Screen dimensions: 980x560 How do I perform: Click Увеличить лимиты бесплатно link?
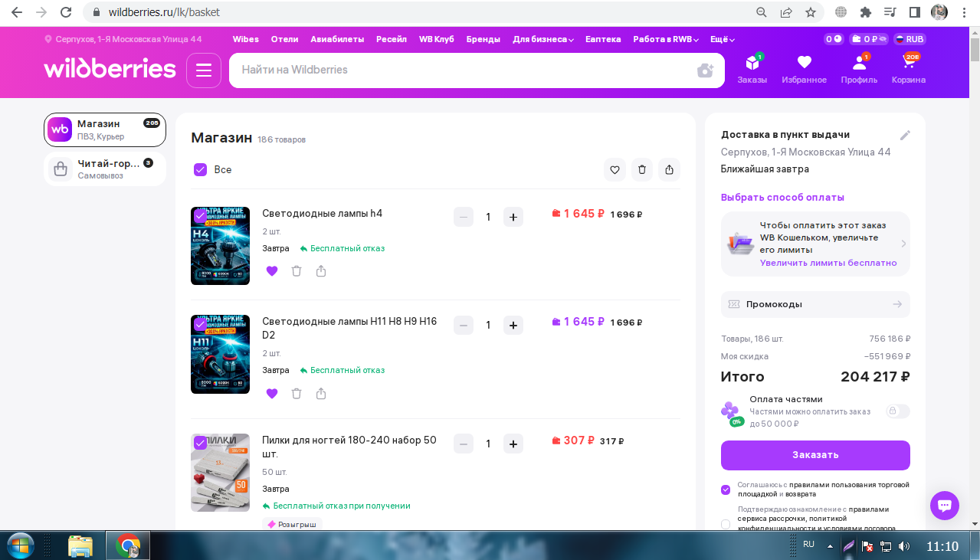tap(828, 263)
